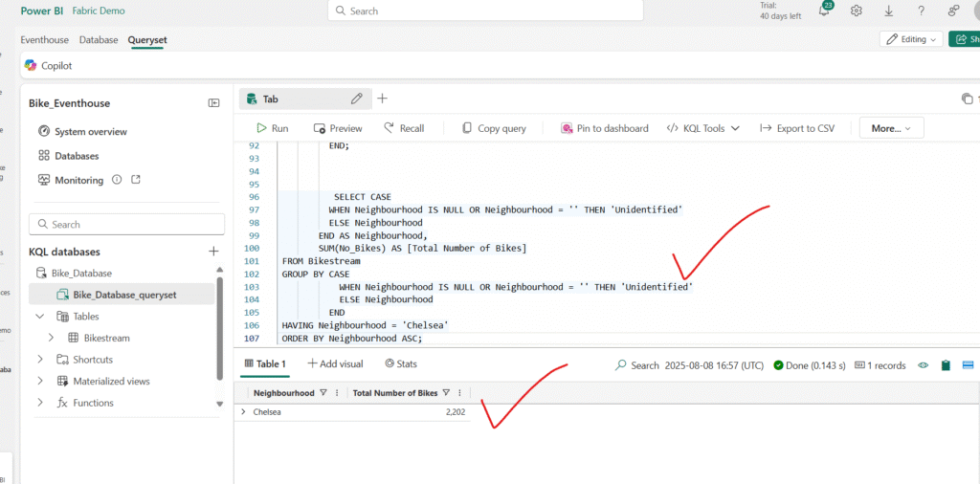Open the Neighbourhood column filter

(323, 393)
